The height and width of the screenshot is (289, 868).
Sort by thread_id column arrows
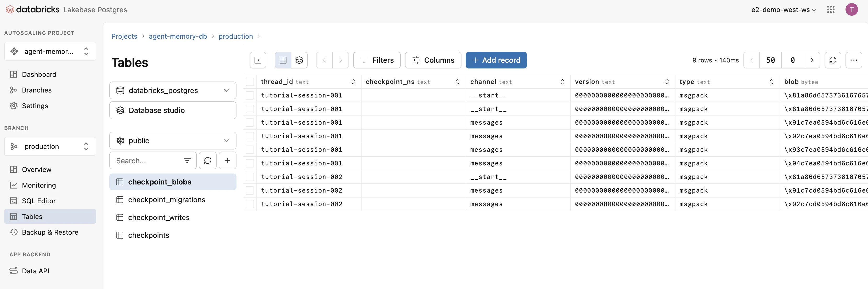pos(353,82)
